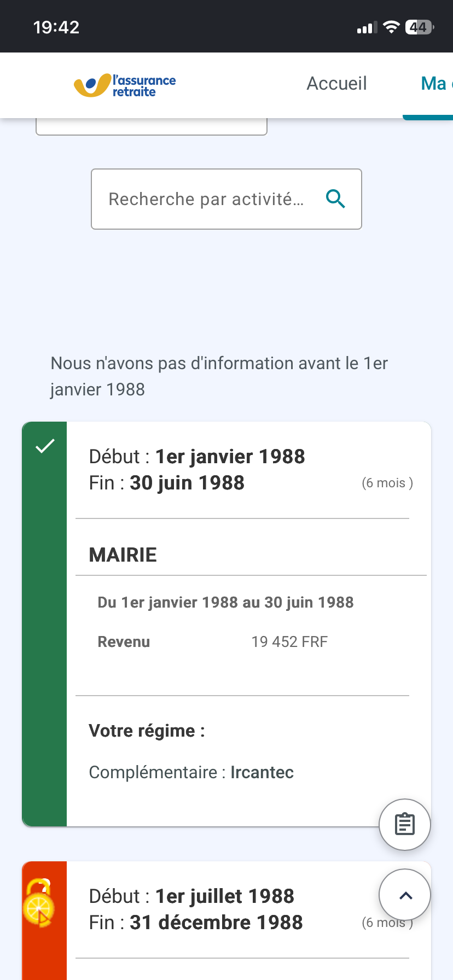Image resolution: width=453 pixels, height=980 pixels.
Task: Tap the red status bar of second card
Action: [44, 921]
